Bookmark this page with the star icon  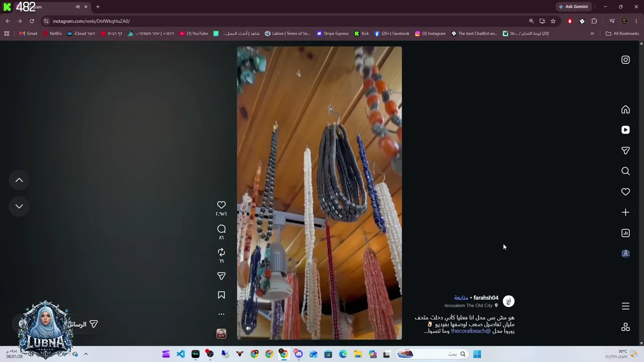553,21
